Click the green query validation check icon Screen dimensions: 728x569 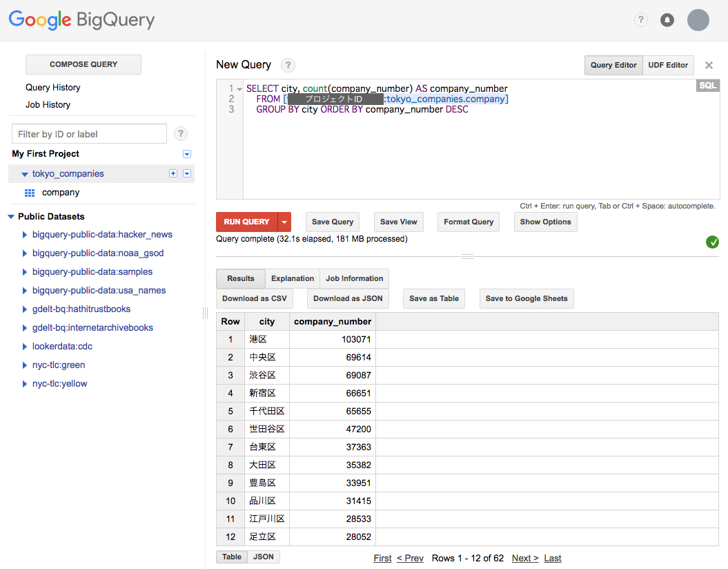(712, 242)
